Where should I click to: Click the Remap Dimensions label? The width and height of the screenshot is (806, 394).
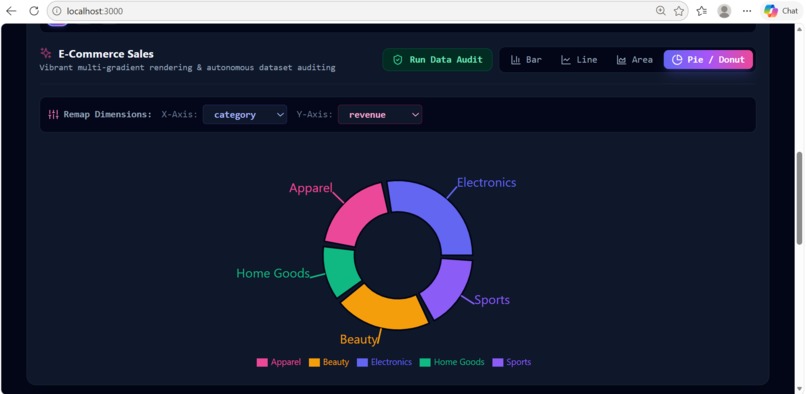tap(107, 114)
